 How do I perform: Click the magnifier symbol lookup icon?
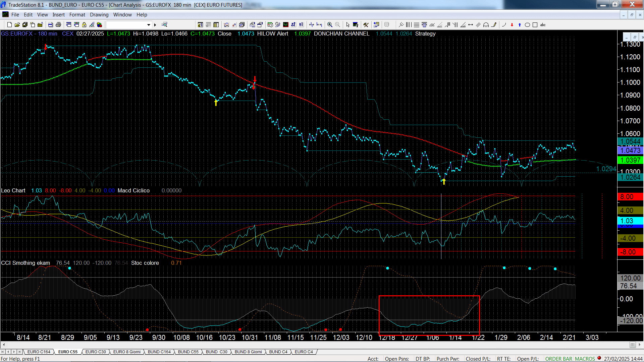click(x=164, y=24)
